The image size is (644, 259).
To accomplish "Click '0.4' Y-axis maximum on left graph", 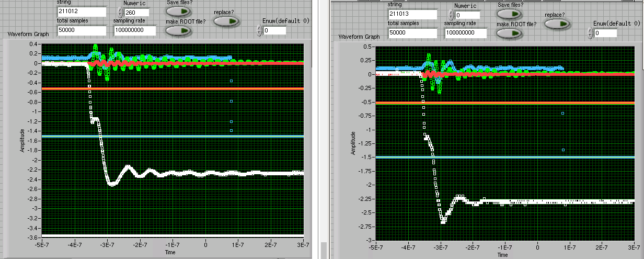I will (x=34, y=44).
